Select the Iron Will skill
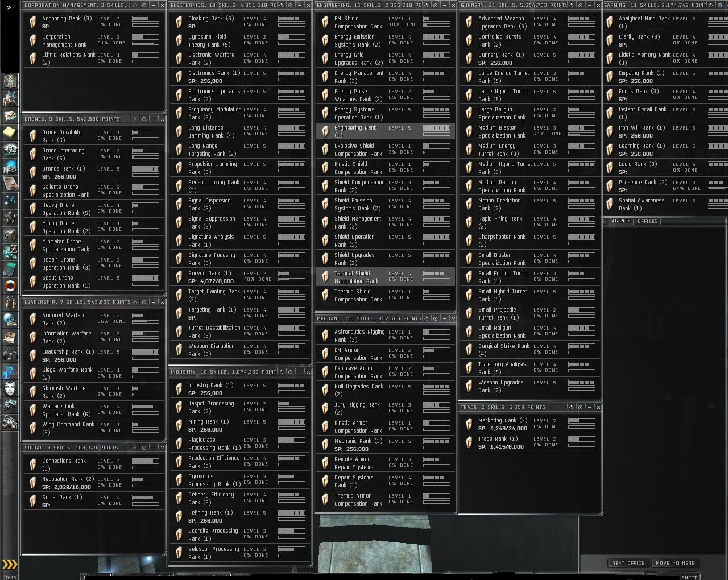The image size is (728, 580). click(666, 131)
